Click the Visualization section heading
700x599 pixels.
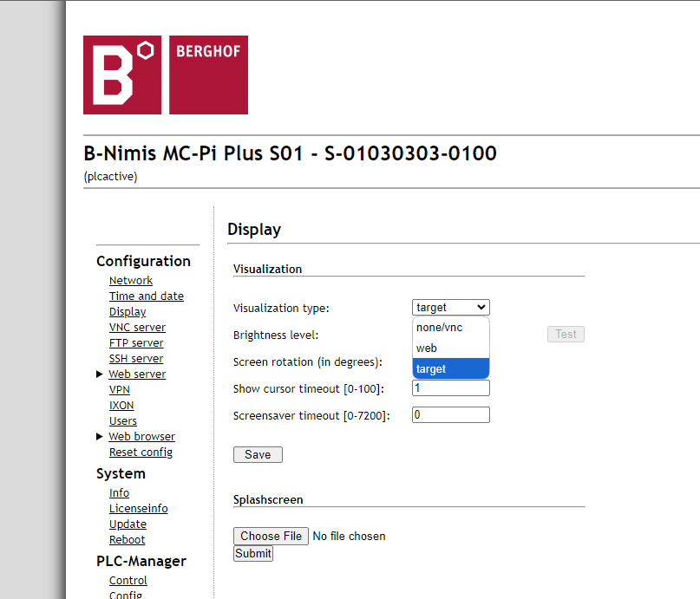click(x=267, y=270)
